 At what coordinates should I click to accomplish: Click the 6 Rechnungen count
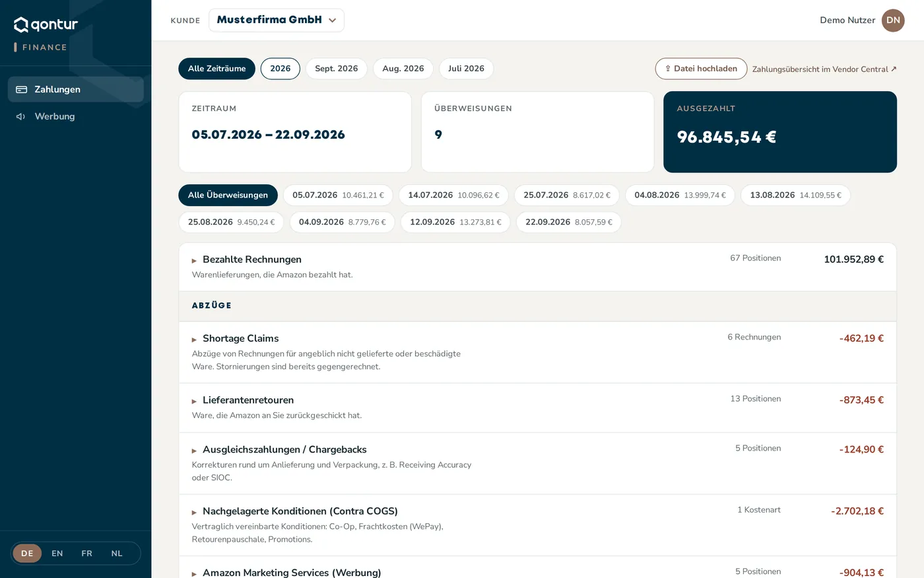click(x=754, y=337)
